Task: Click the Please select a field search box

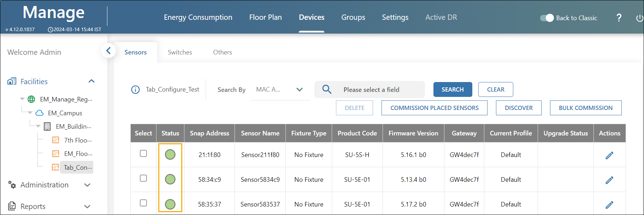Action: (370, 89)
